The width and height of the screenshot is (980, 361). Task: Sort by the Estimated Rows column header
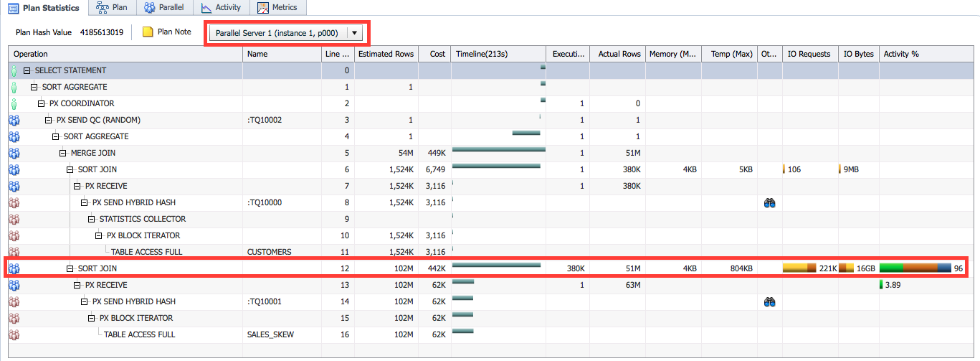coord(386,54)
